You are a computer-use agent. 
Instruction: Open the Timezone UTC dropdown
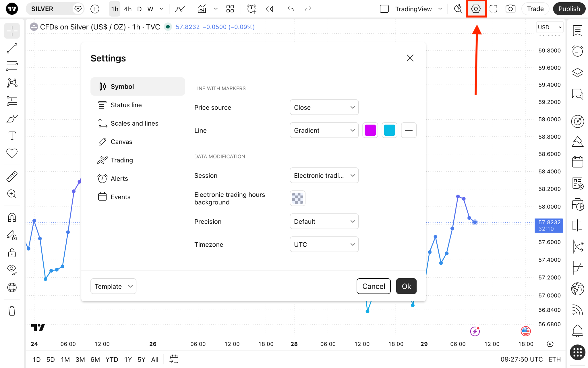[324, 244]
